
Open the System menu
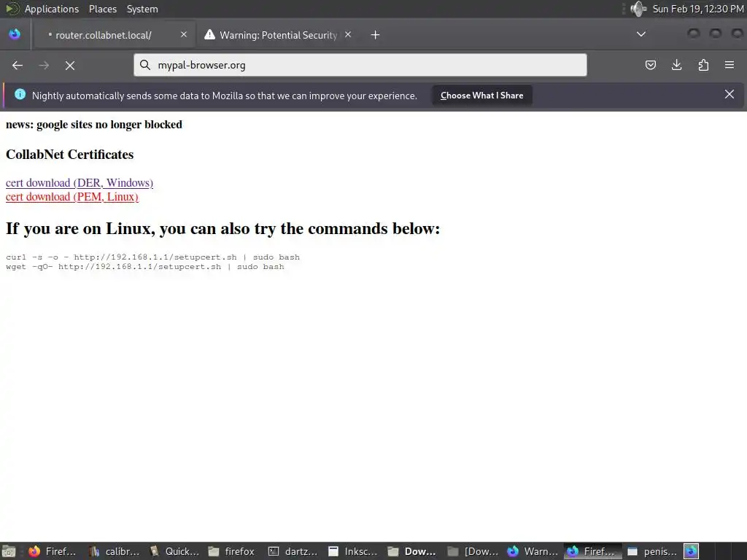pyautogui.click(x=142, y=9)
